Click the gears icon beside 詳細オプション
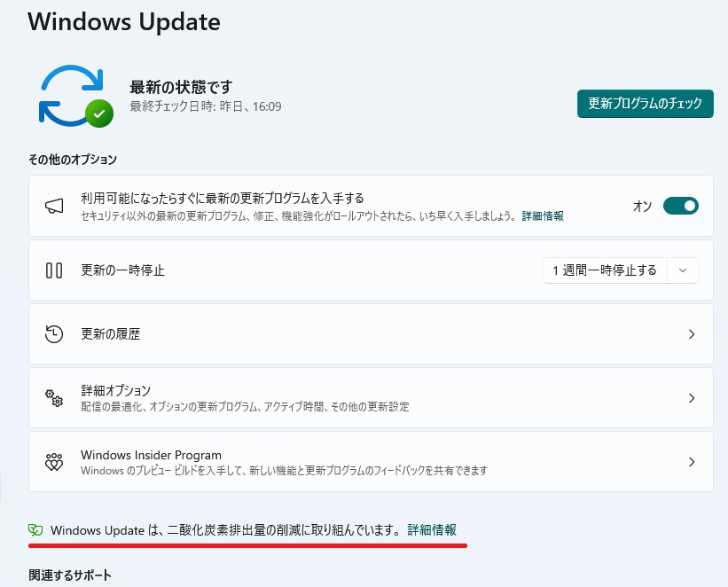 tap(54, 398)
